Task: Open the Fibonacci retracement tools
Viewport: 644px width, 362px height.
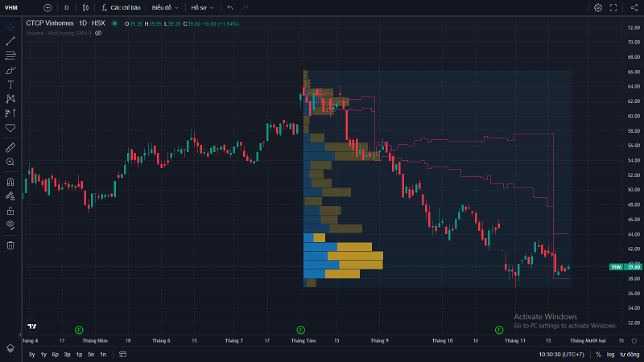Action: point(10,56)
